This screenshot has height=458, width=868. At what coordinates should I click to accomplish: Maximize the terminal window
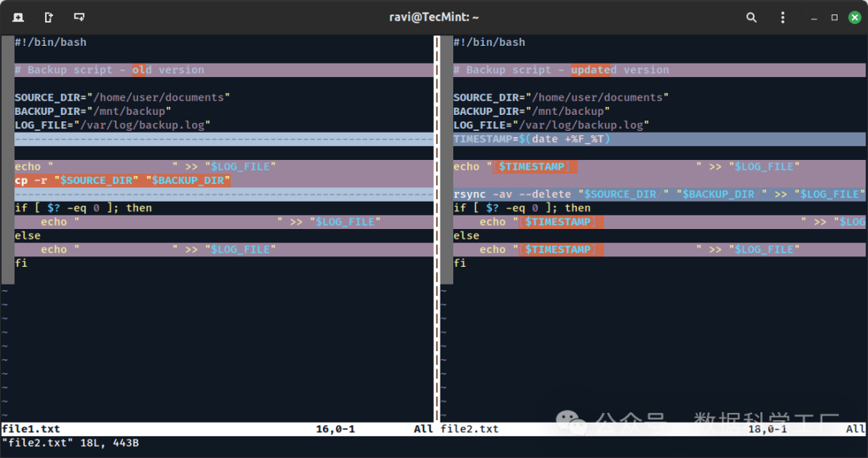834,17
